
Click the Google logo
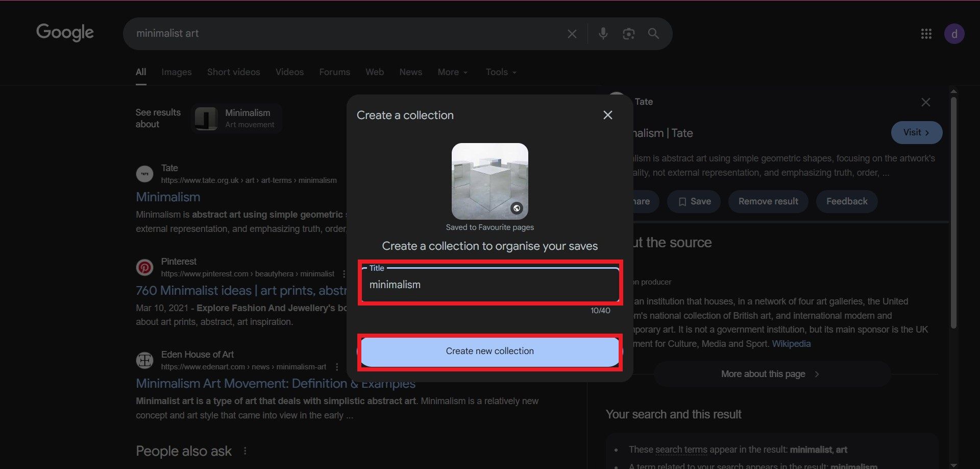click(65, 33)
